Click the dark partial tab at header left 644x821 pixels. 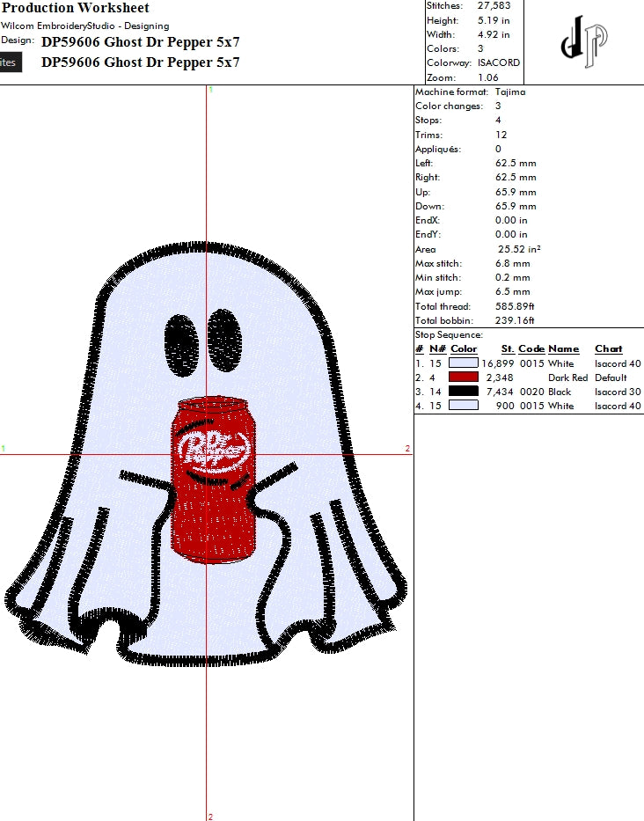pos(11,62)
